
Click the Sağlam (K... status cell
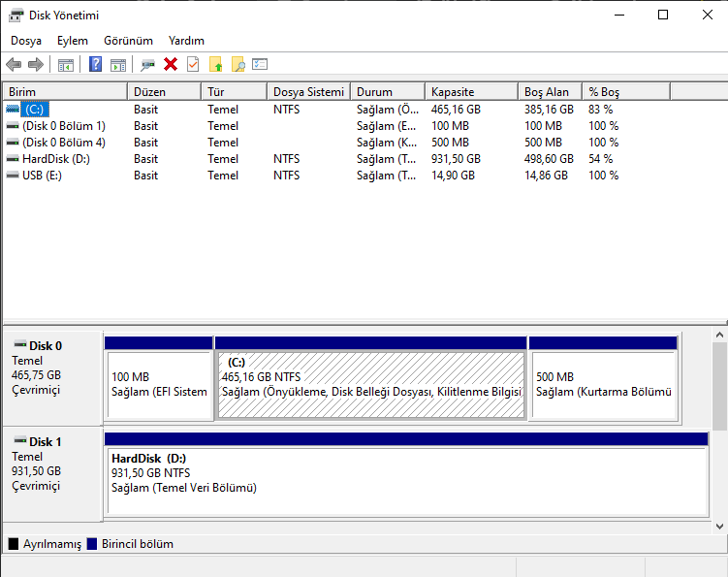point(386,143)
